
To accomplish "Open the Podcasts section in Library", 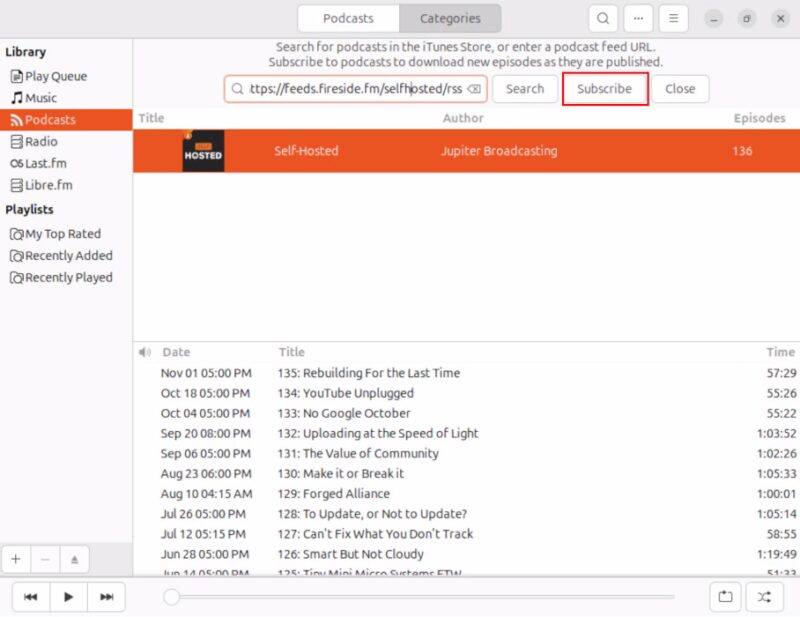I will tap(52, 119).
